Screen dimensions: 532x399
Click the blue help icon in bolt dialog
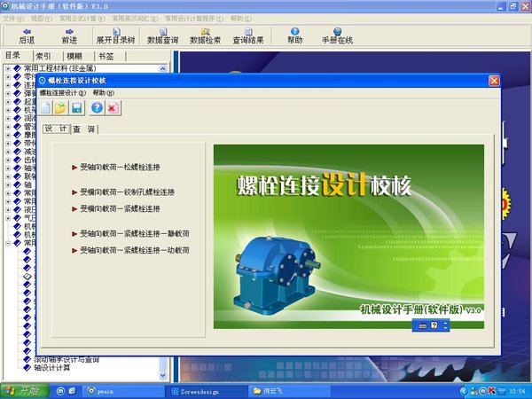click(x=97, y=108)
